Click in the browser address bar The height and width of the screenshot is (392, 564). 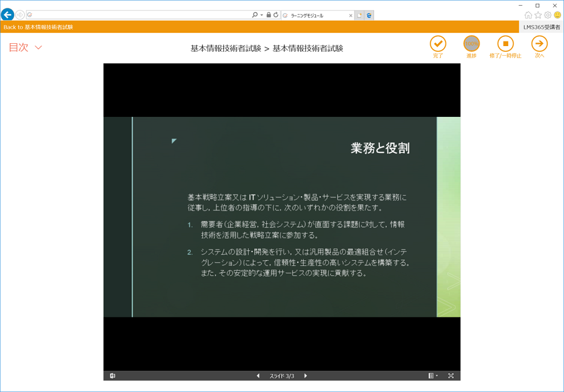pos(138,15)
